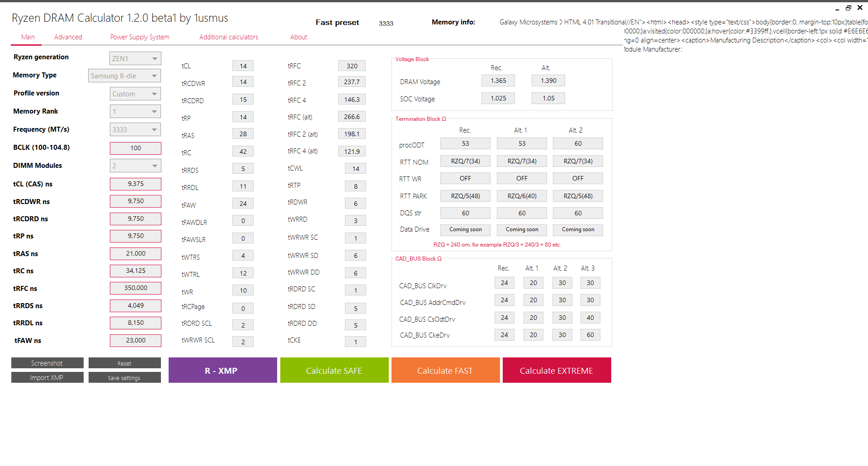Image resolution: width=868 pixels, height=466 pixels.
Task: Click the tRTP value 8
Action: (x=355, y=186)
